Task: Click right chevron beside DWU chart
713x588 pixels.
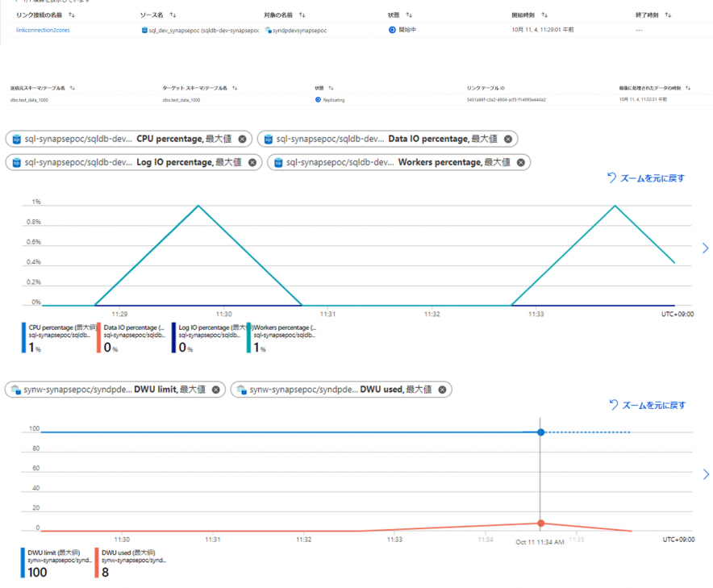Action: [x=705, y=474]
